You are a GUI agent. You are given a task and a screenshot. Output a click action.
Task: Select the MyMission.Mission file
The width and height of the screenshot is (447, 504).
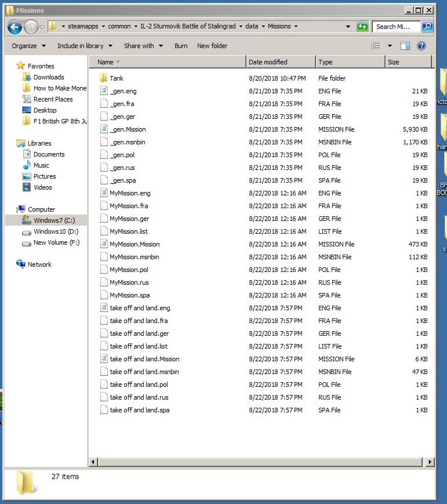[x=135, y=244]
